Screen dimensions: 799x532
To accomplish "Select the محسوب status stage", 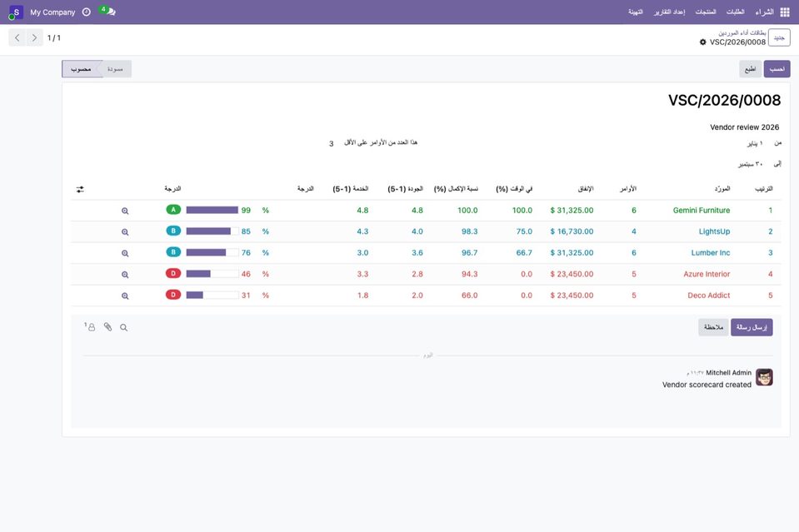I will click(81, 69).
